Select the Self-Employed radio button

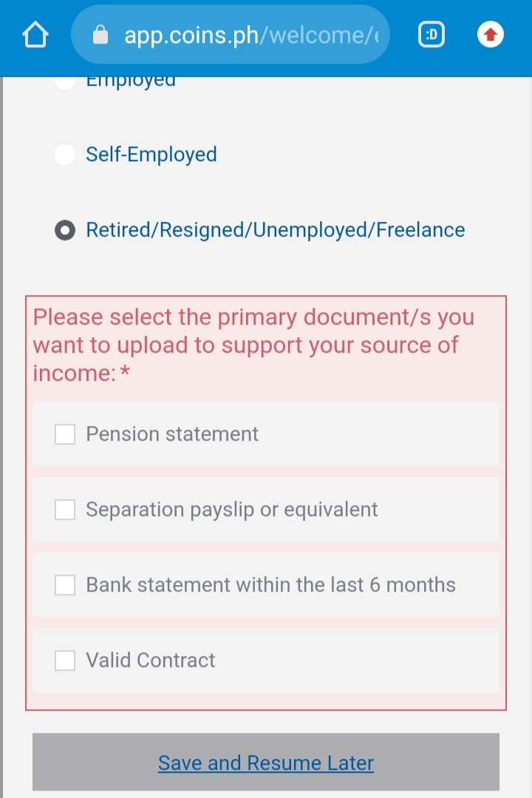pos(65,155)
